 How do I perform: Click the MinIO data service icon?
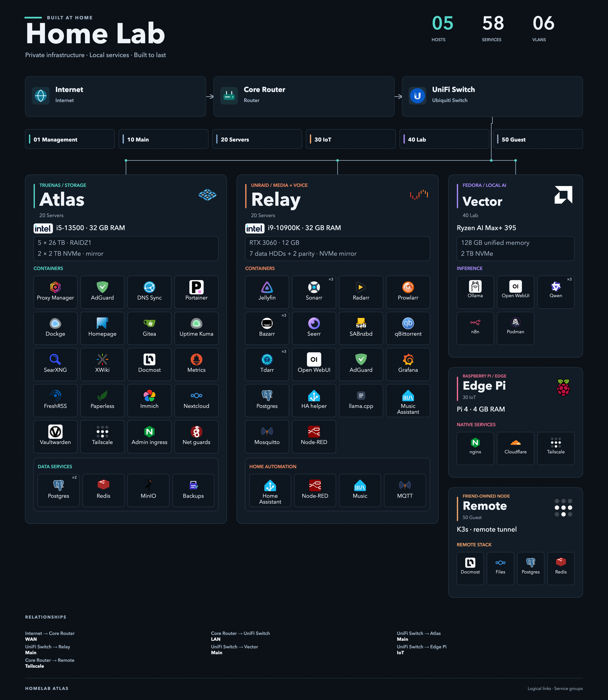point(148,485)
